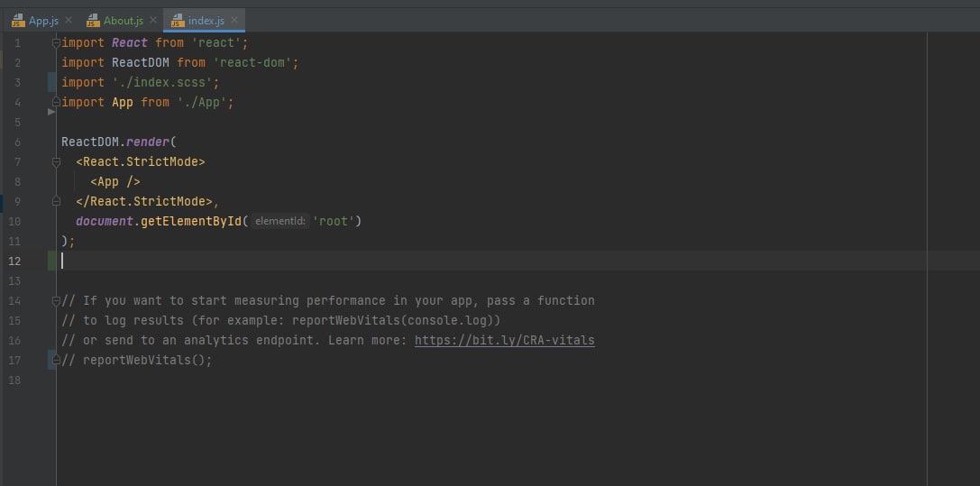Click the fold end marker at closing React.StrictMode tag
Viewport: 980px width, 486px height.
coord(56,201)
